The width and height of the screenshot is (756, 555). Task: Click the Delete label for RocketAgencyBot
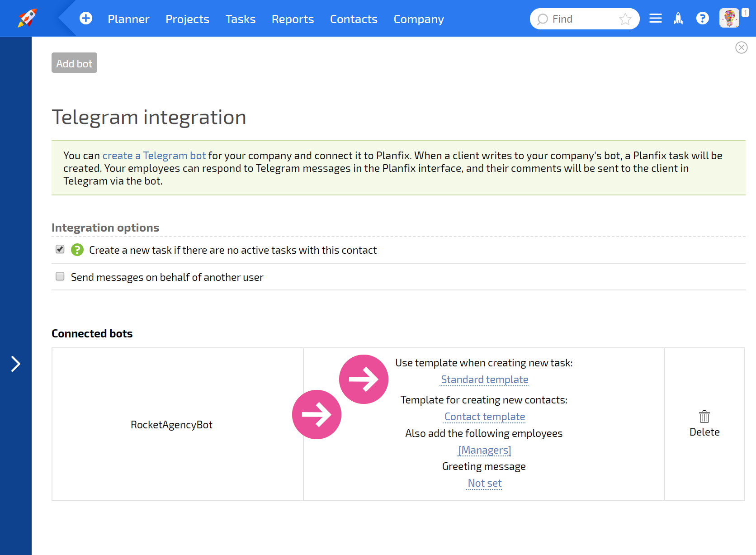(704, 432)
